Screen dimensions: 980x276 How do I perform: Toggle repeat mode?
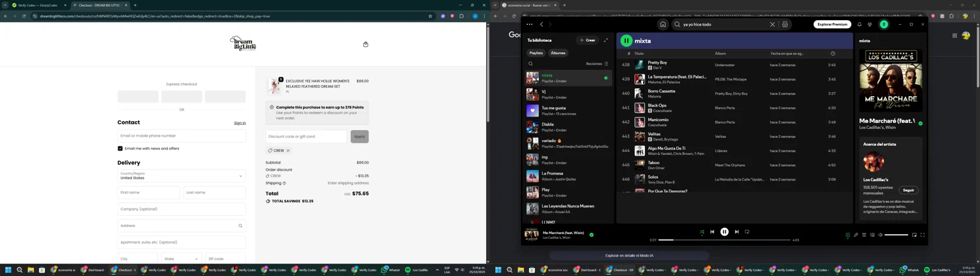[x=747, y=232]
